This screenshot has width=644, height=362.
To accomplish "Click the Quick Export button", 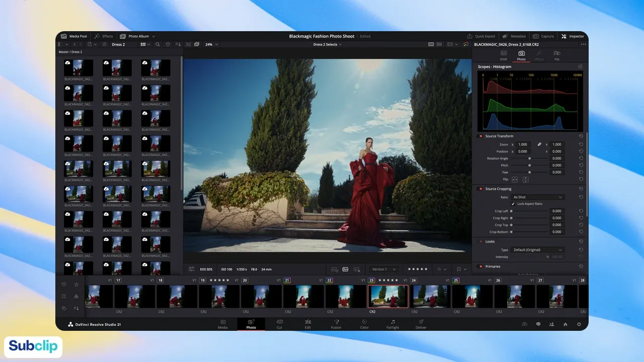I will tap(481, 36).
